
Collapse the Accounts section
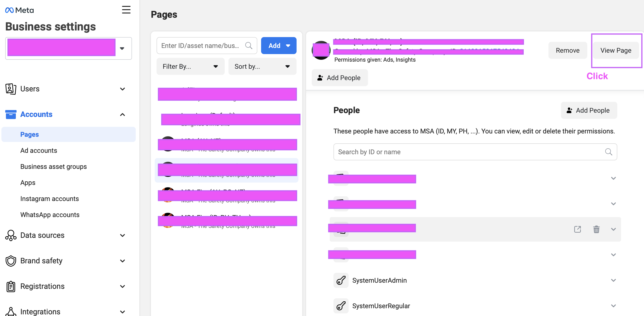point(122,115)
